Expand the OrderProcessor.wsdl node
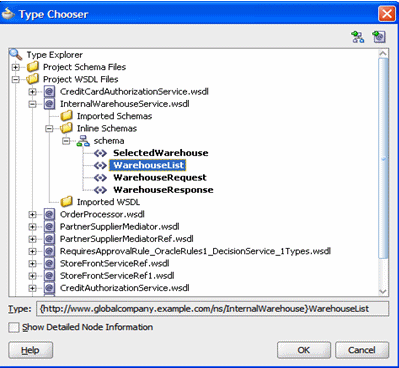The height and width of the screenshot is (368, 399). 32,215
